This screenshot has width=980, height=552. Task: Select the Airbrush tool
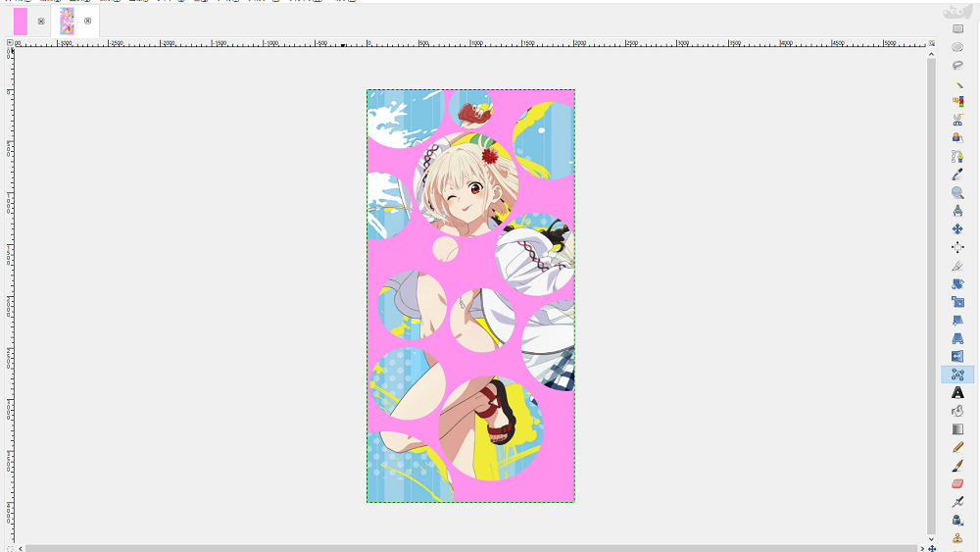pyautogui.click(x=957, y=501)
